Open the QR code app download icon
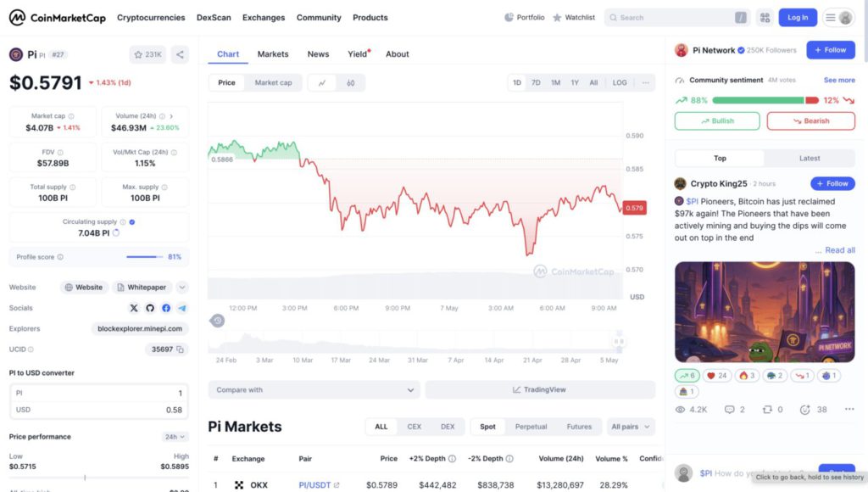 click(765, 17)
